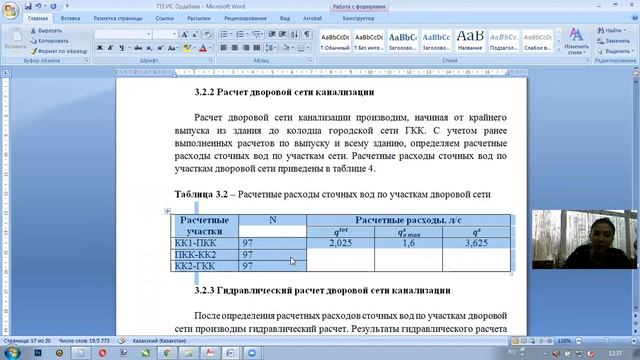
Task: Toggle bold (Ж) formatting
Action: 100,48
